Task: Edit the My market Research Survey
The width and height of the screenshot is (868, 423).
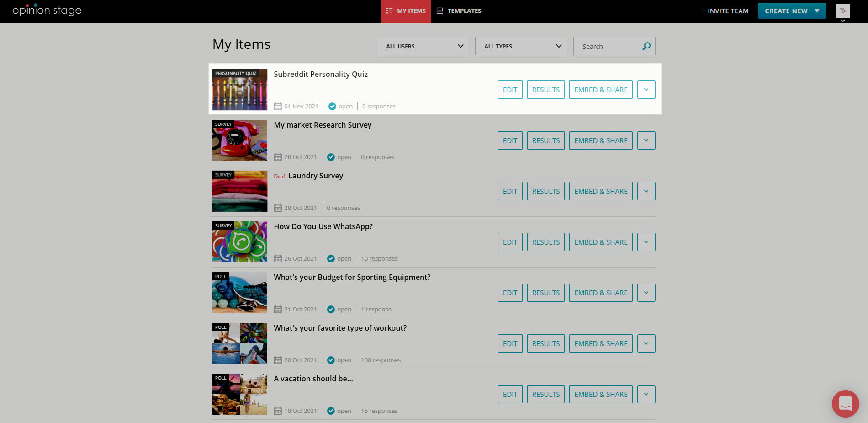Action: (510, 140)
